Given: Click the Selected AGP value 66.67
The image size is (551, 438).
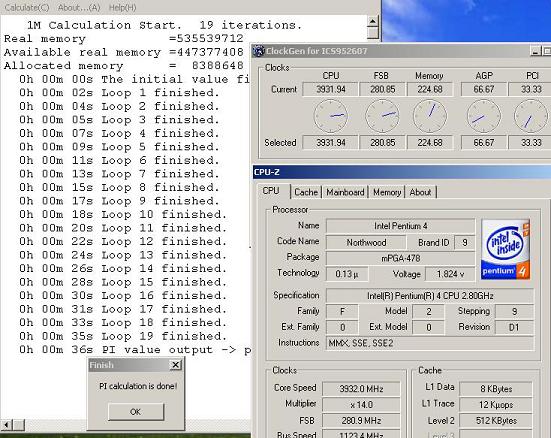Looking at the screenshot, I should coord(484,143).
